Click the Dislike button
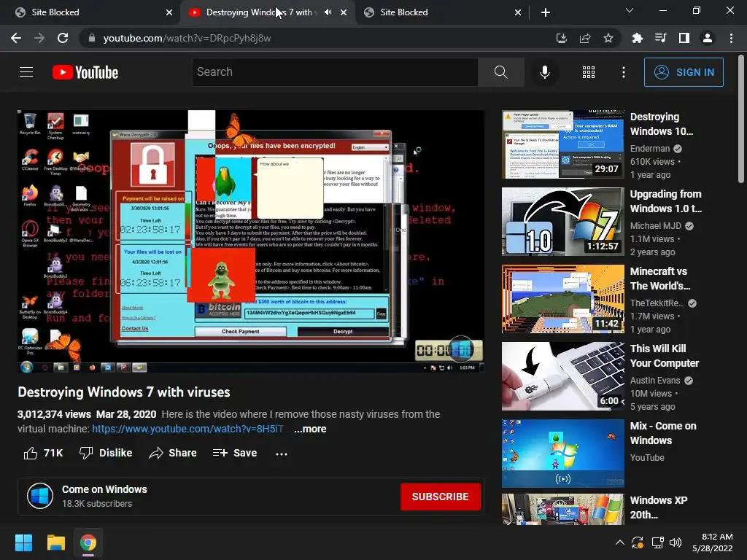747x560 pixels. coord(106,453)
